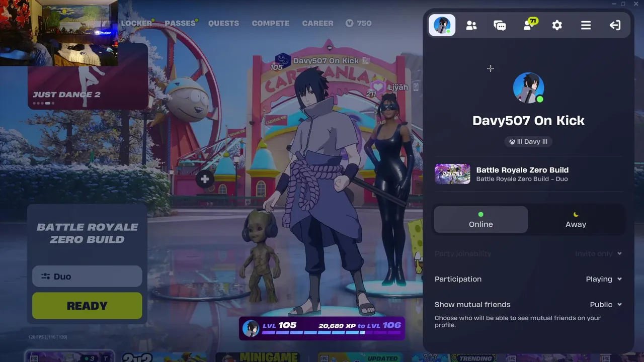Viewport: 644px width, 362px height.
Task: Open the profile avatar tab in the sidebar
Action: click(442, 25)
